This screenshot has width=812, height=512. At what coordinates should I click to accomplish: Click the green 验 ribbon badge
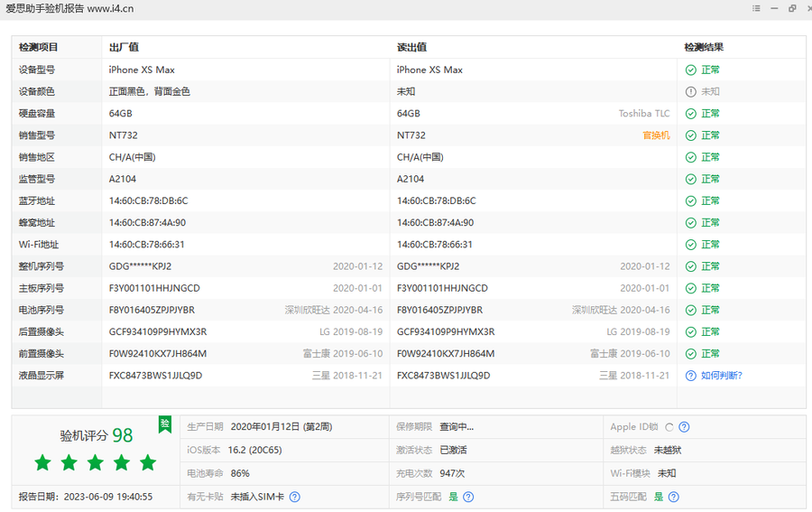pos(165,424)
